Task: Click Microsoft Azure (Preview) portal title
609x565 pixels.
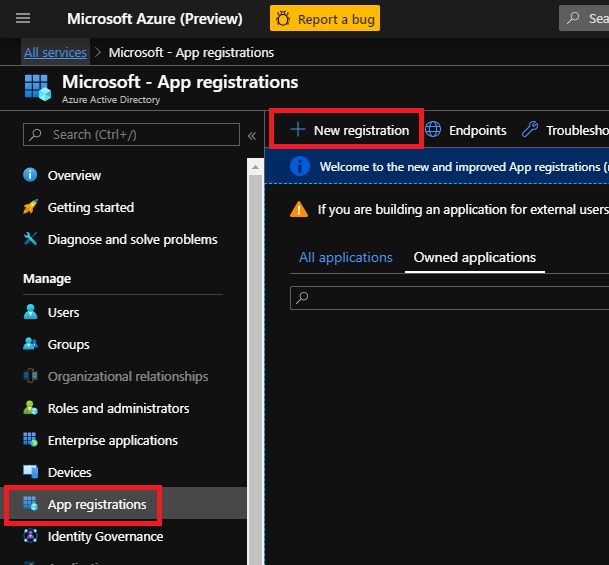Action: 155,19
